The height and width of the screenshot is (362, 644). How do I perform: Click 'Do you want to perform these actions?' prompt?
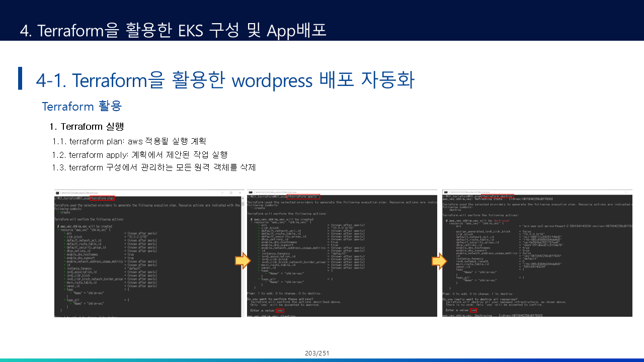pos(280,299)
